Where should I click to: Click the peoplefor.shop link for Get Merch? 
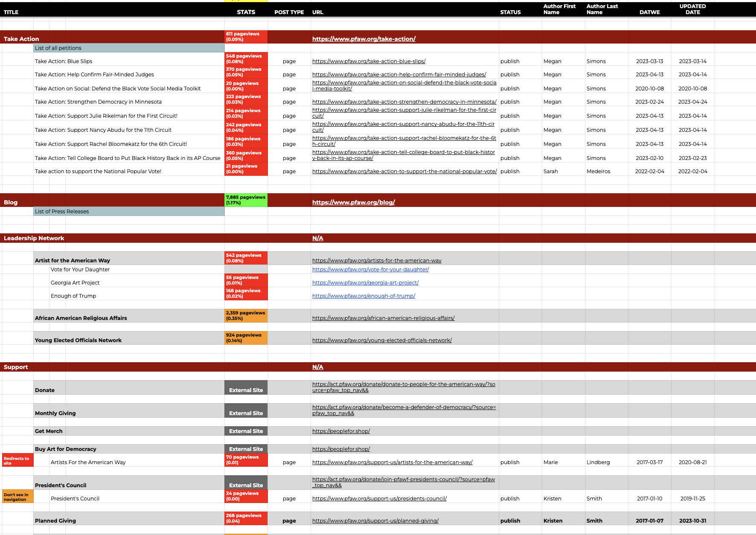point(341,431)
